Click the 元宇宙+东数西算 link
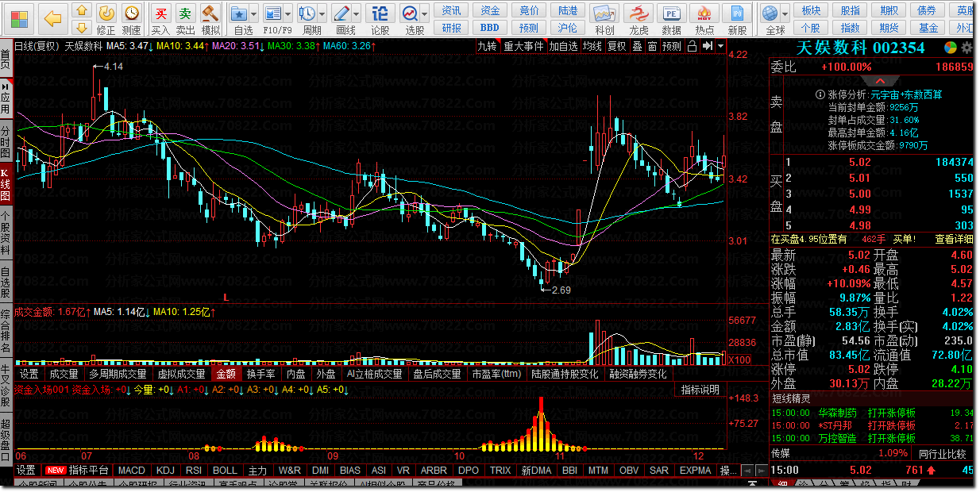980x492 pixels. 906,94
